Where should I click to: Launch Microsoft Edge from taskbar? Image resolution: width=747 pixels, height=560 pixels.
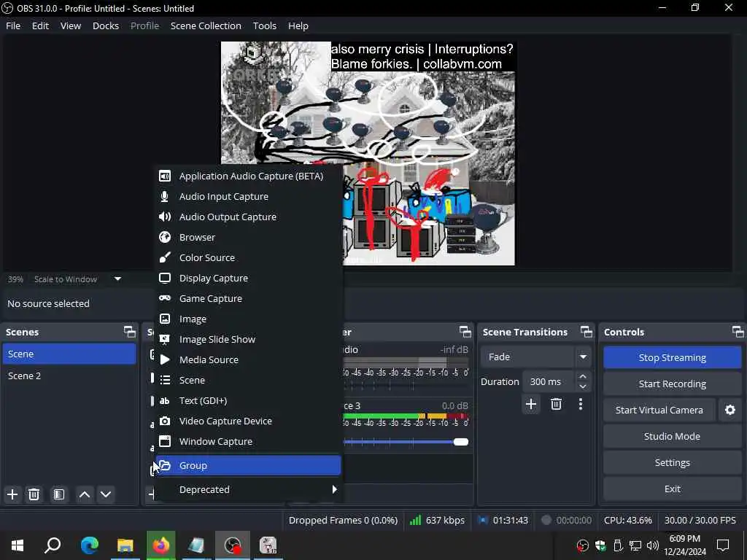(89, 545)
